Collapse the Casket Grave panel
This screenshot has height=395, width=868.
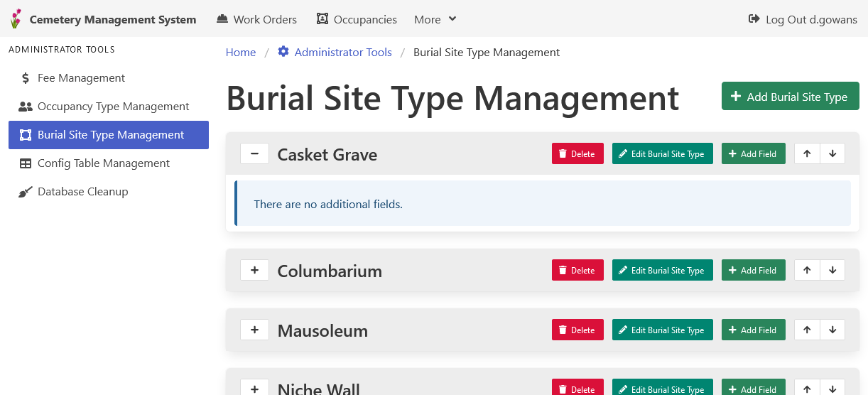click(x=254, y=153)
